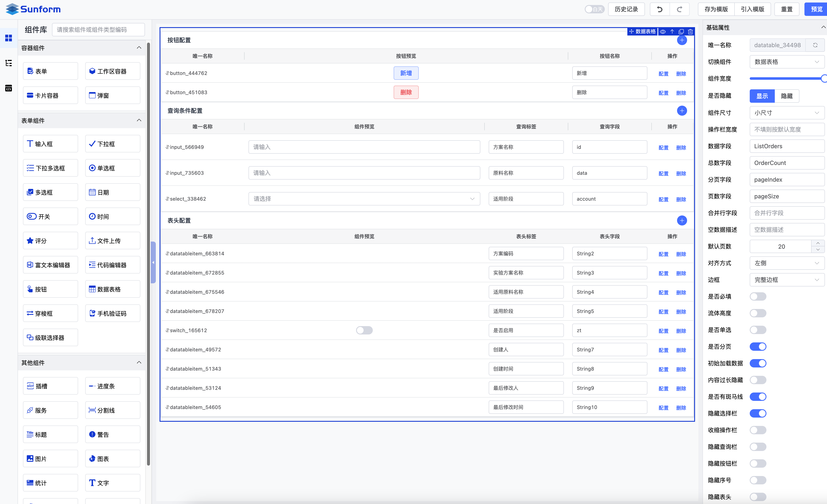
Task: Enable the 隐藏查询栏 switch
Action: click(758, 447)
